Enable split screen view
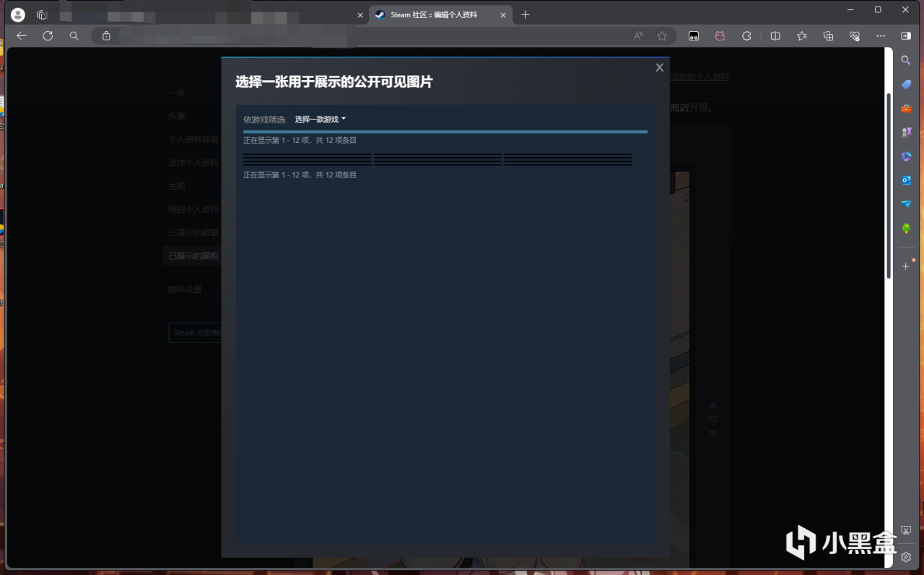The image size is (924, 575). coord(775,35)
